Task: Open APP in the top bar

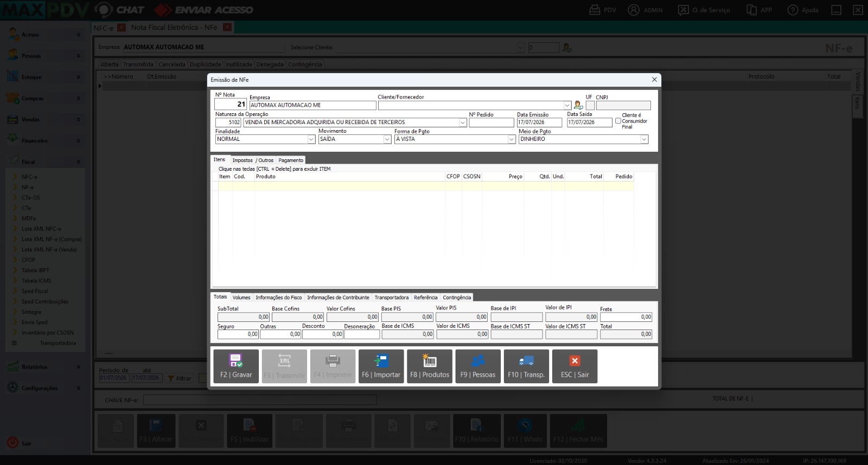Action: pos(759,10)
